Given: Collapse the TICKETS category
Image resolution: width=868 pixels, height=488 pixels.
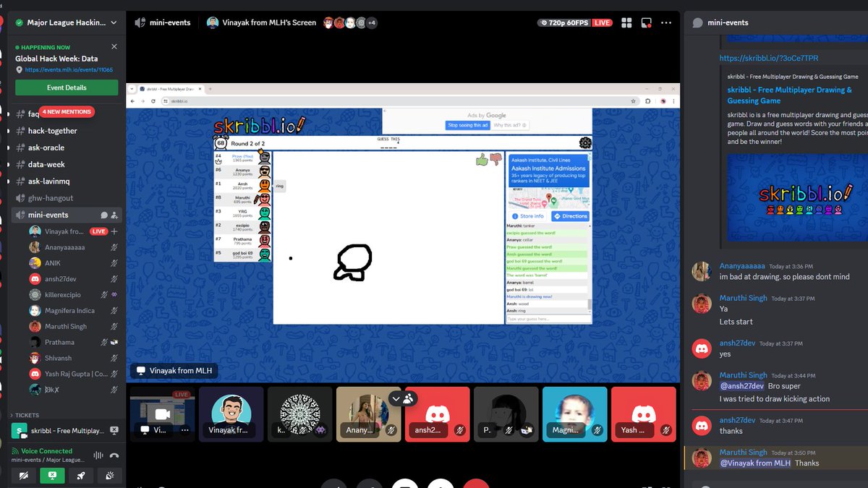Looking at the screenshot, I should pyautogui.click(x=25, y=416).
